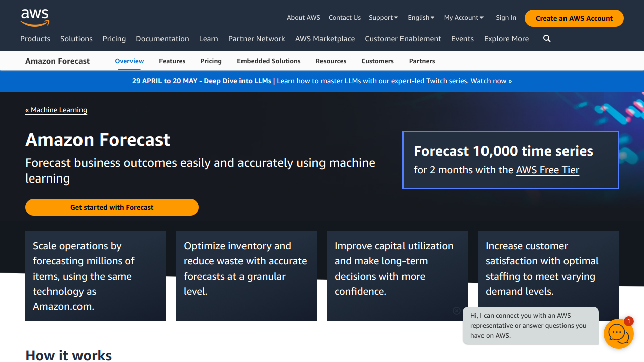
Task: Go back to Machine Learning
Action: coord(56,110)
